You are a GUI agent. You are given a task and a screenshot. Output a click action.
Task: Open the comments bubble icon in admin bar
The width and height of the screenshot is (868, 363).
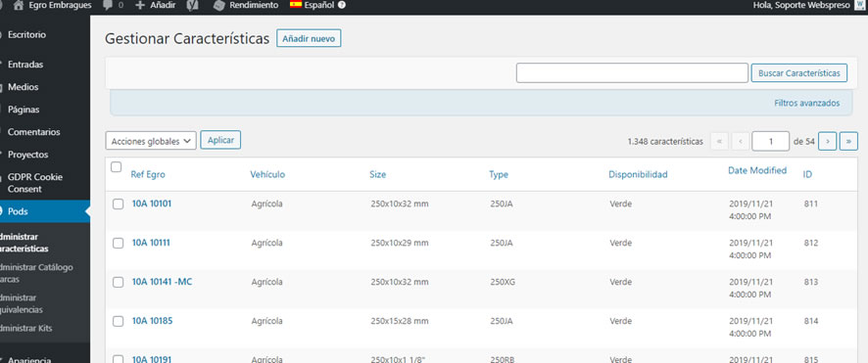point(108,6)
